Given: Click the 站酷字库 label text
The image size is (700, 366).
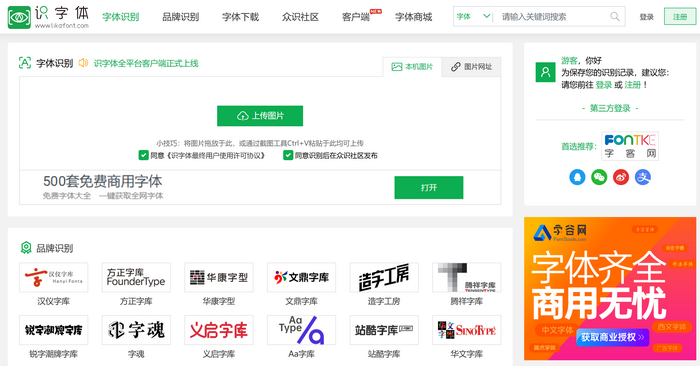Looking at the screenshot, I should click(x=384, y=354).
